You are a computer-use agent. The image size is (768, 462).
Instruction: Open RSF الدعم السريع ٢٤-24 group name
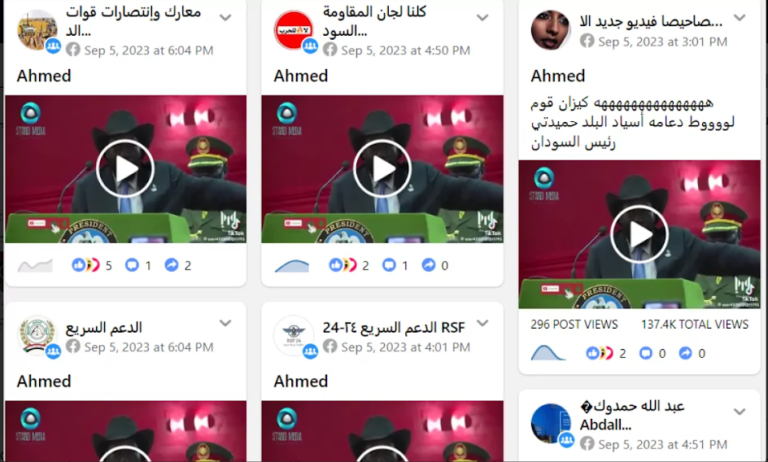click(x=394, y=327)
